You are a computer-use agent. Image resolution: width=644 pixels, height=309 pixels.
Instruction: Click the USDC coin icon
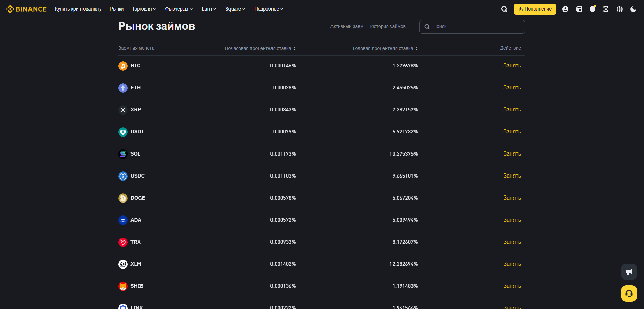[123, 176]
